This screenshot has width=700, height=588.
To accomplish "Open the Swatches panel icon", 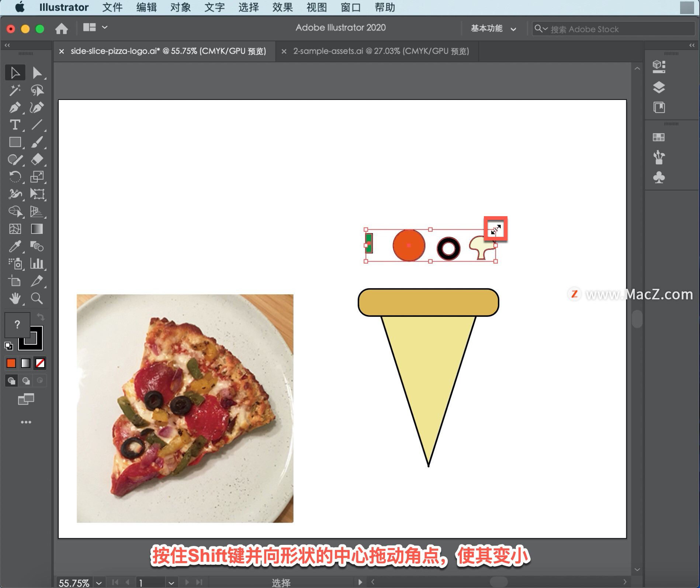I will 659,137.
